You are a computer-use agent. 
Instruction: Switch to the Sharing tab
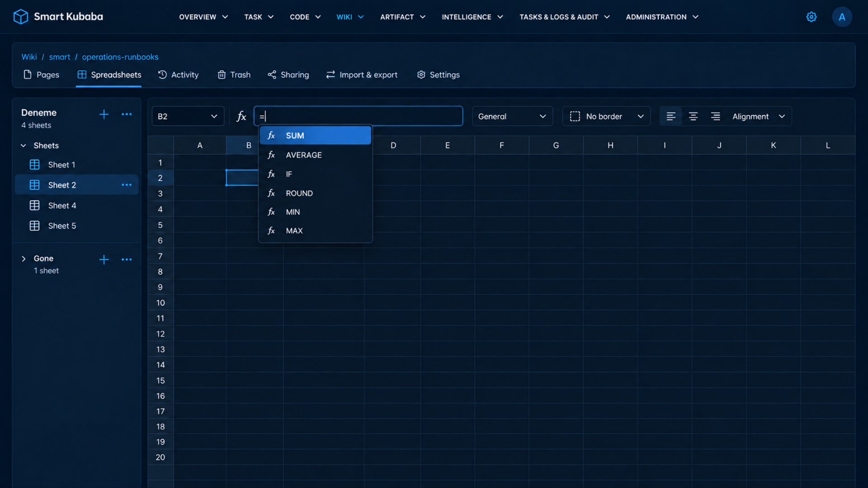point(288,75)
